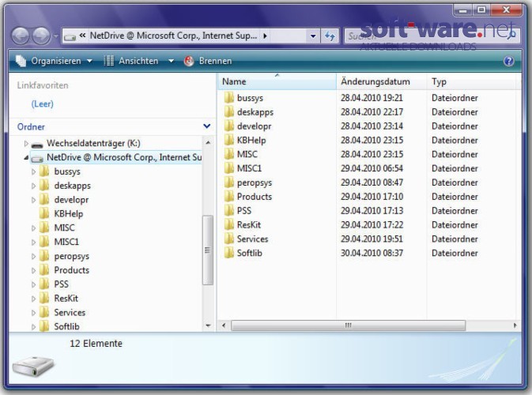The image size is (532, 395).
Task: Maximize the Explorer window
Action: (481, 9)
